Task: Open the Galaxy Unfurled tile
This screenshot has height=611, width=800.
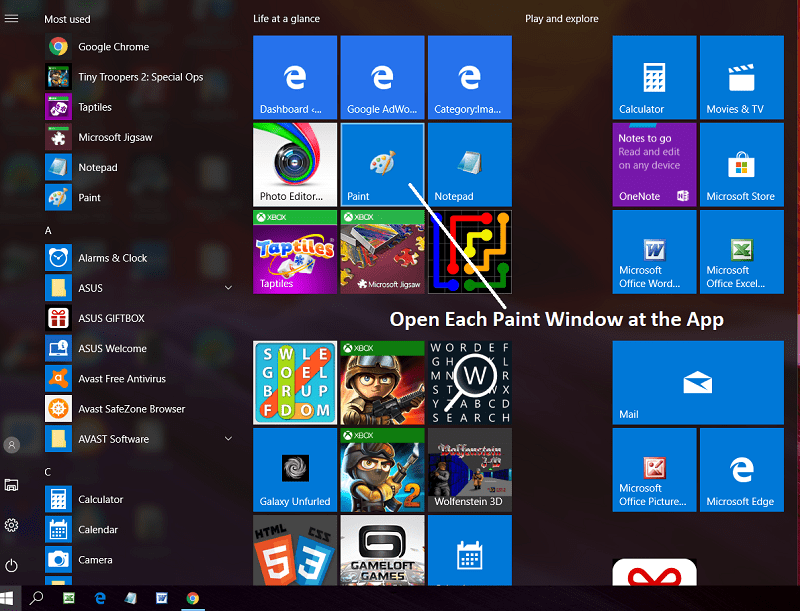Action: pos(295,470)
